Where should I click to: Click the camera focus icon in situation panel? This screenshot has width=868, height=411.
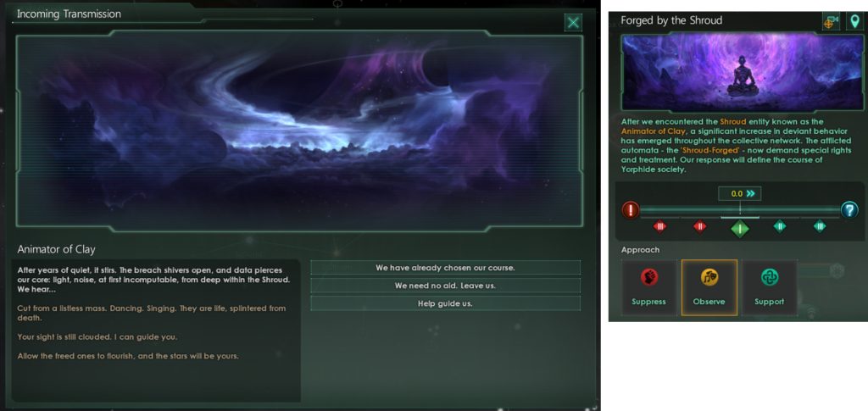pos(831,21)
